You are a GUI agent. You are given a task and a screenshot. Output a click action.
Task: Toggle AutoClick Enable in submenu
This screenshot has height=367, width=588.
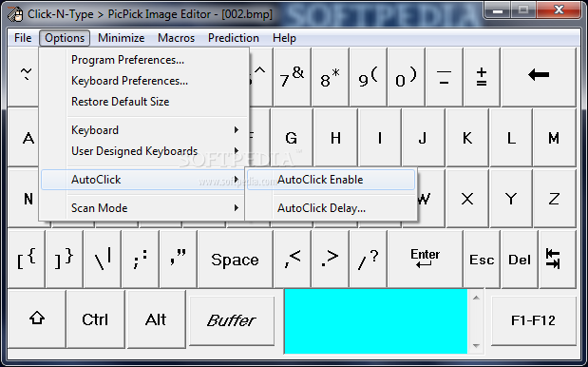click(x=331, y=180)
